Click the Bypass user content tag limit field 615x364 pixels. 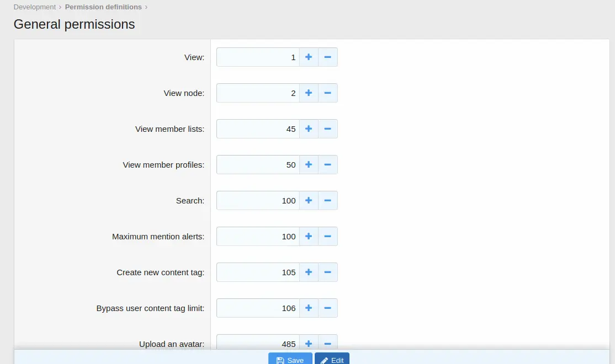[258, 308]
